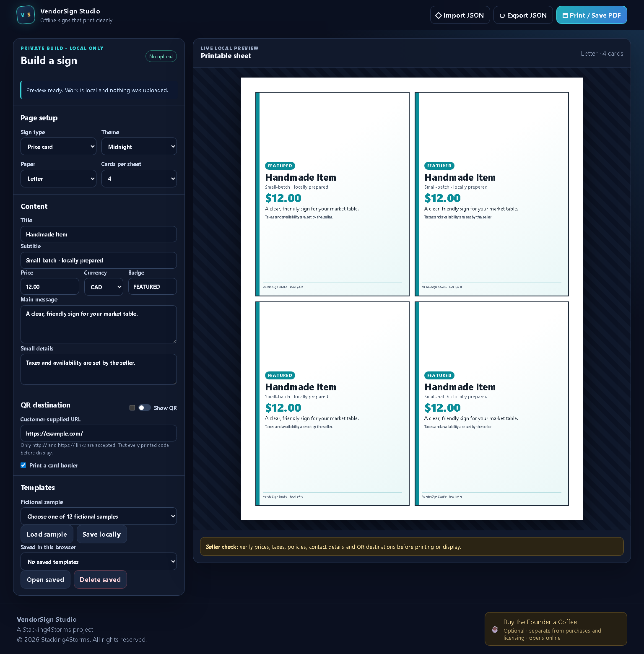Expand the Fictional sample dropdown
The height and width of the screenshot is (654, 644).
[x=99, y=516]
